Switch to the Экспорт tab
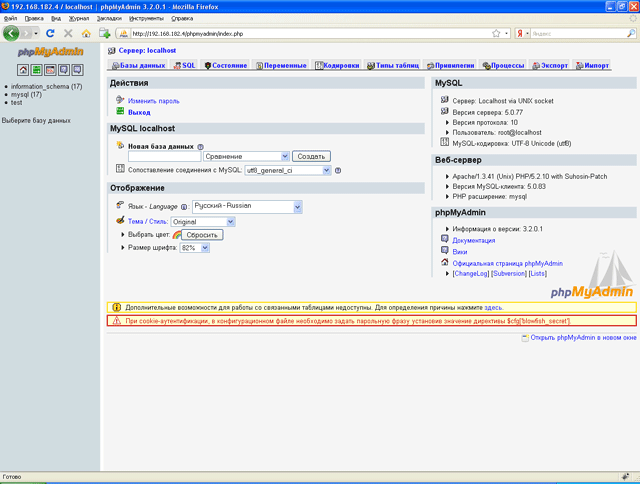The image size is (640, 484). point(550,65)
